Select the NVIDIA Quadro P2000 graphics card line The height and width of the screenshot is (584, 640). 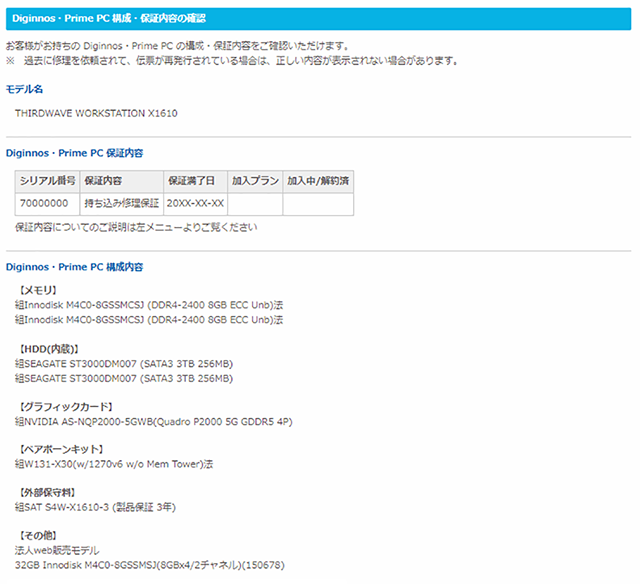point(154,422)
